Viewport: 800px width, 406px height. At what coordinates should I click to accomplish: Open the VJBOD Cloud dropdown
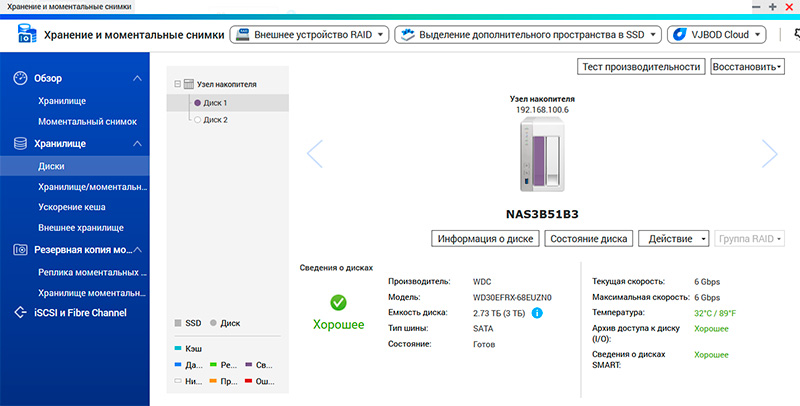click(716, 35)
